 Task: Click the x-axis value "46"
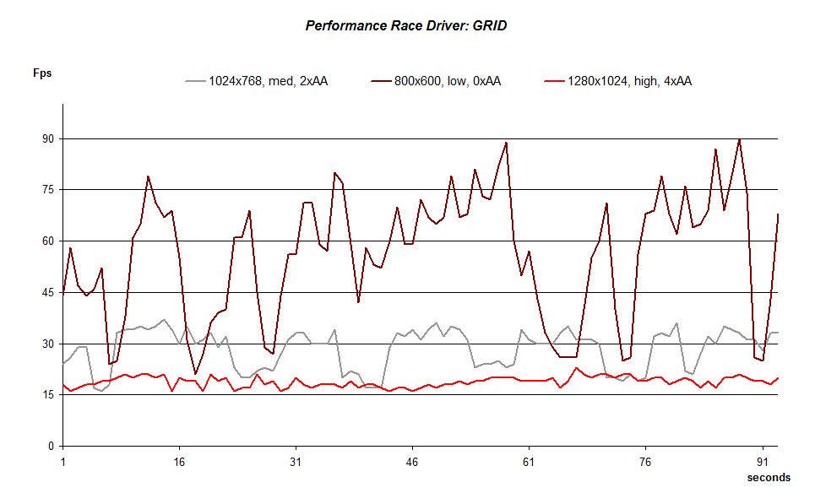[412, 463]
